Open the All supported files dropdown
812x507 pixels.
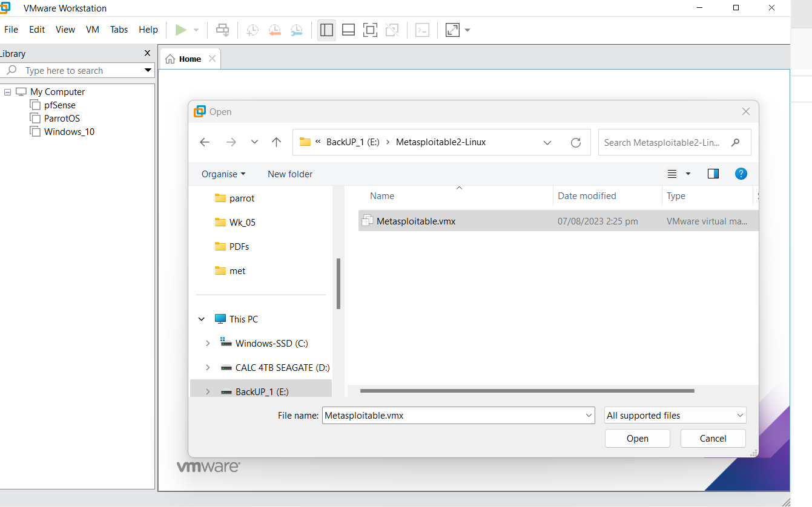(x=675, y=416)
